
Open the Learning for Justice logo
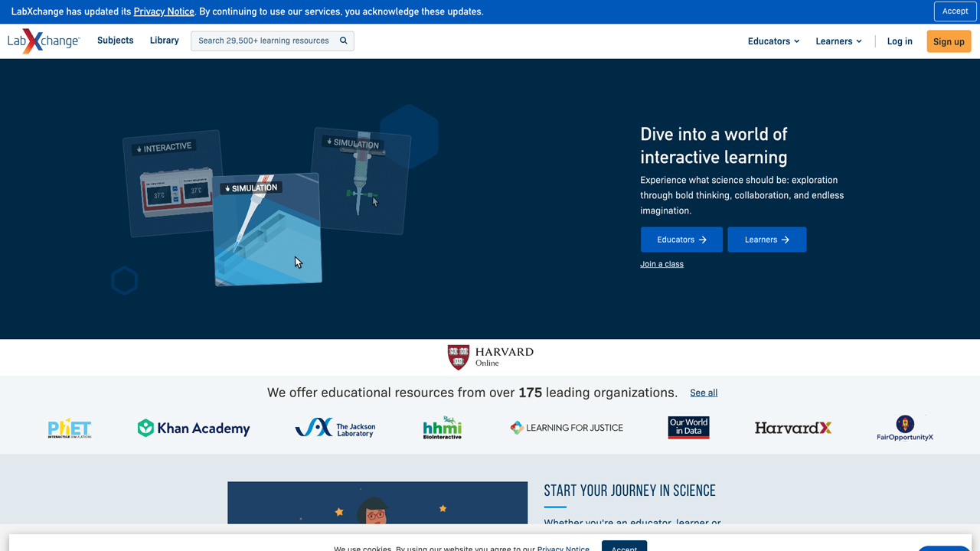click(x=567, y=428)
